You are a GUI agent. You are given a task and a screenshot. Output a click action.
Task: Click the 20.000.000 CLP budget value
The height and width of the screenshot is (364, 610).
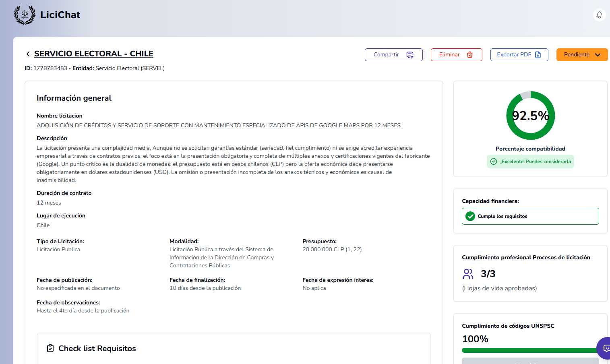pyautogui.click(x=332, y=249)
